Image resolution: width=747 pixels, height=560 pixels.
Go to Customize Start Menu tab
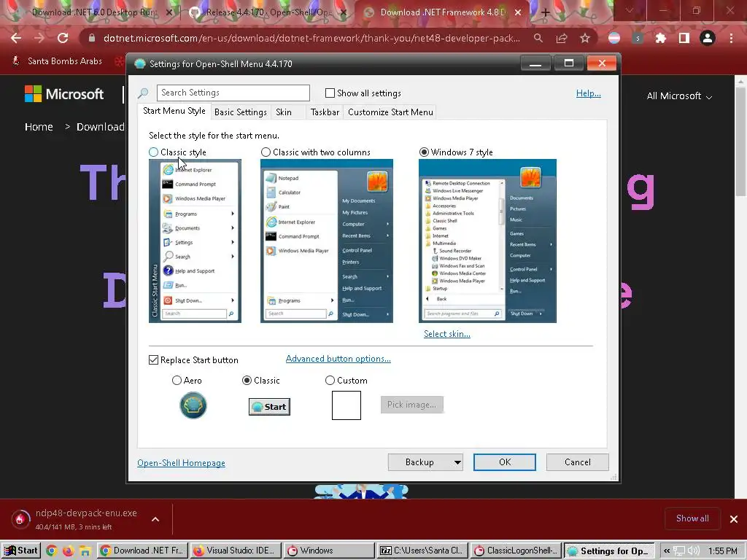[390, 112]
